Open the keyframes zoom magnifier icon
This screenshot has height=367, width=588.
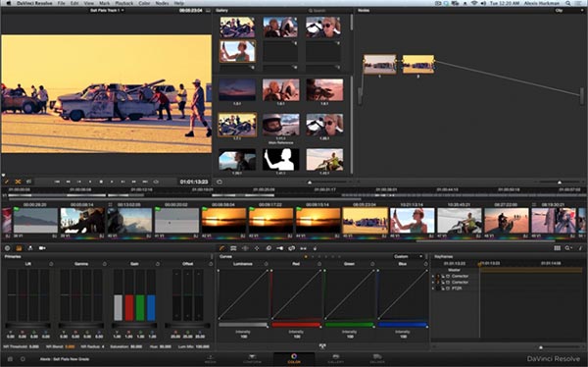[x=568, y=248]
